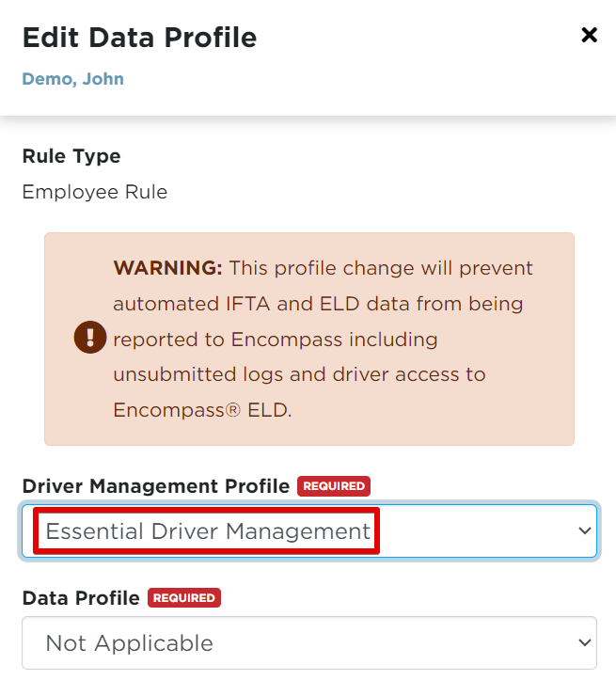616x680 pixels.
Task: Open the Data Profile dropdown
Action: pyautogui.click(x=309, y=642)
